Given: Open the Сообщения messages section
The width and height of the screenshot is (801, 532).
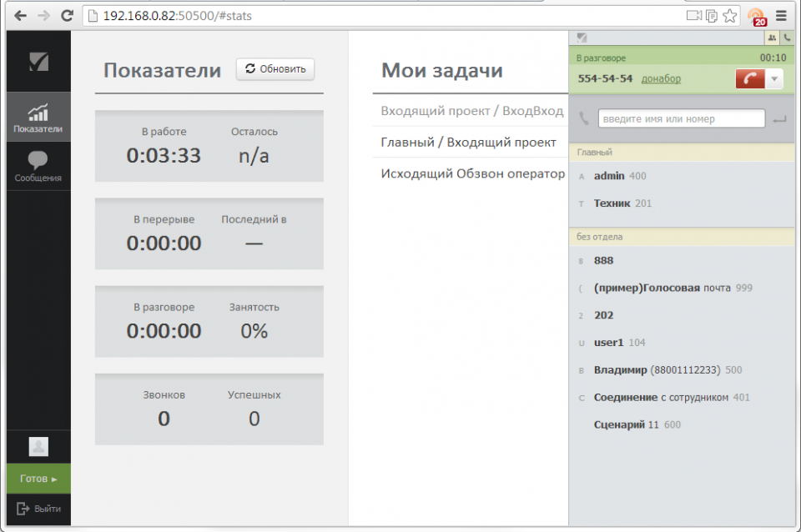Looking at the screenshot, I should 38,167.
